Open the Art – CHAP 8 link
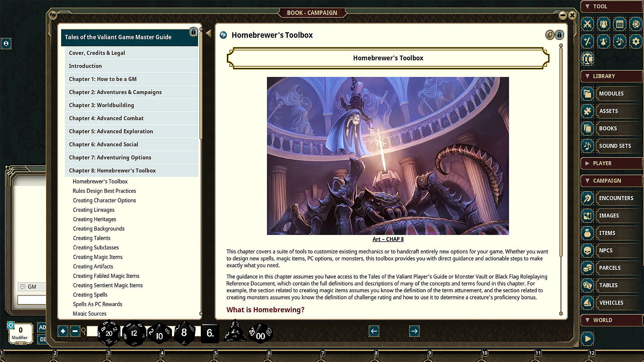644x362 pixels. [x=388, y=239]
